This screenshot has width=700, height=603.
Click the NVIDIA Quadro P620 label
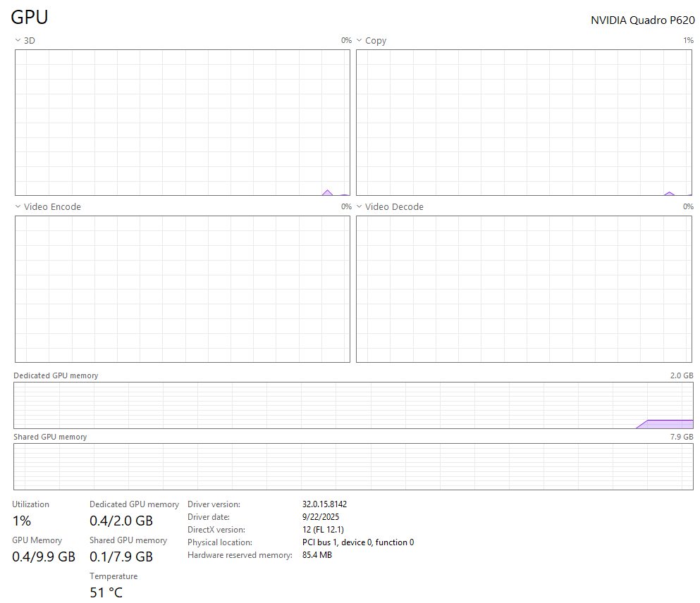[x=642, y=20]
